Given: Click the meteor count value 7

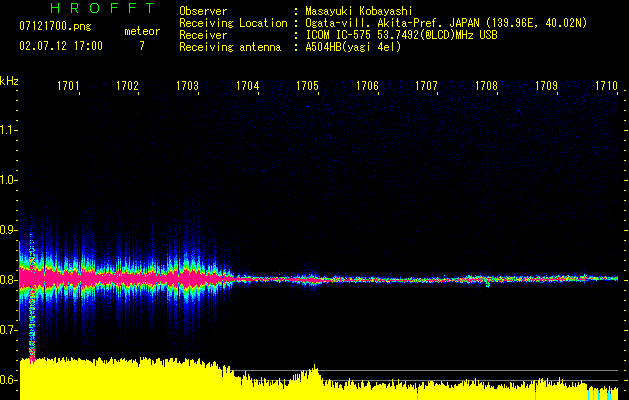Looking at the screenshot, I should pyautogui.click(x=142, y=46).
